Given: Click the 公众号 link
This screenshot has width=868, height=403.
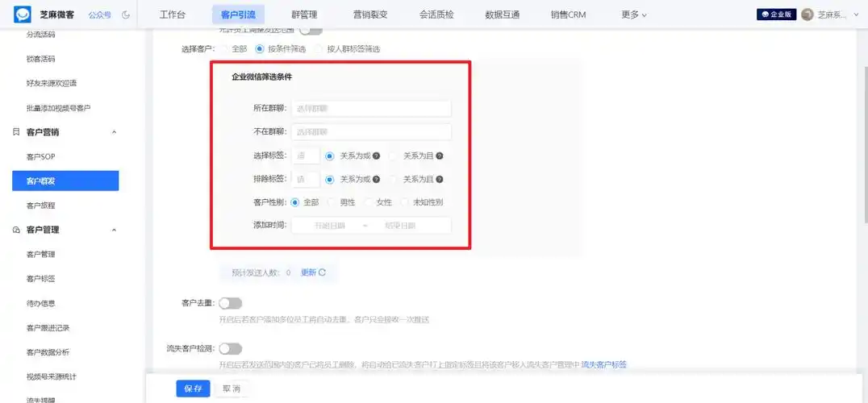Looking at the screenshot, I should coord(100,15).
